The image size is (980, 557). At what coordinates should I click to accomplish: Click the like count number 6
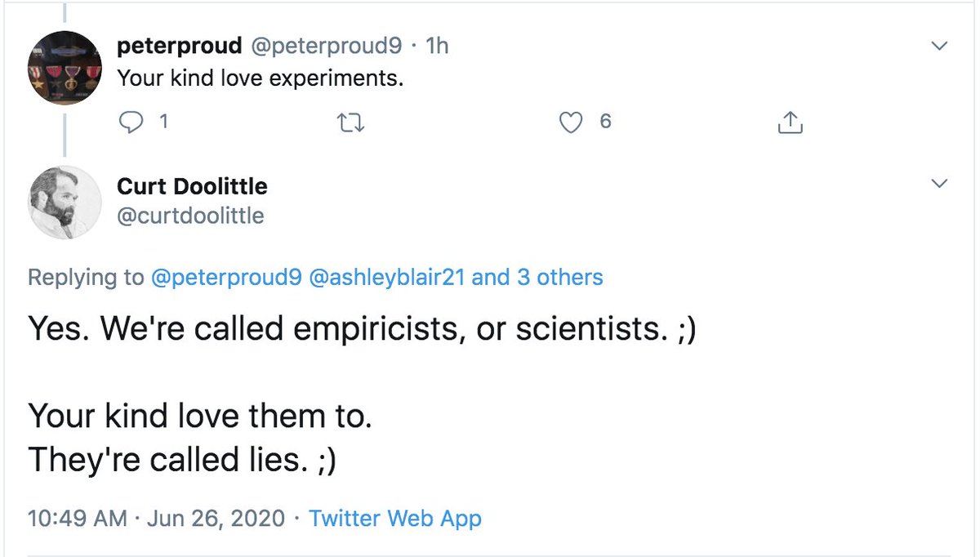click(605, 123)
